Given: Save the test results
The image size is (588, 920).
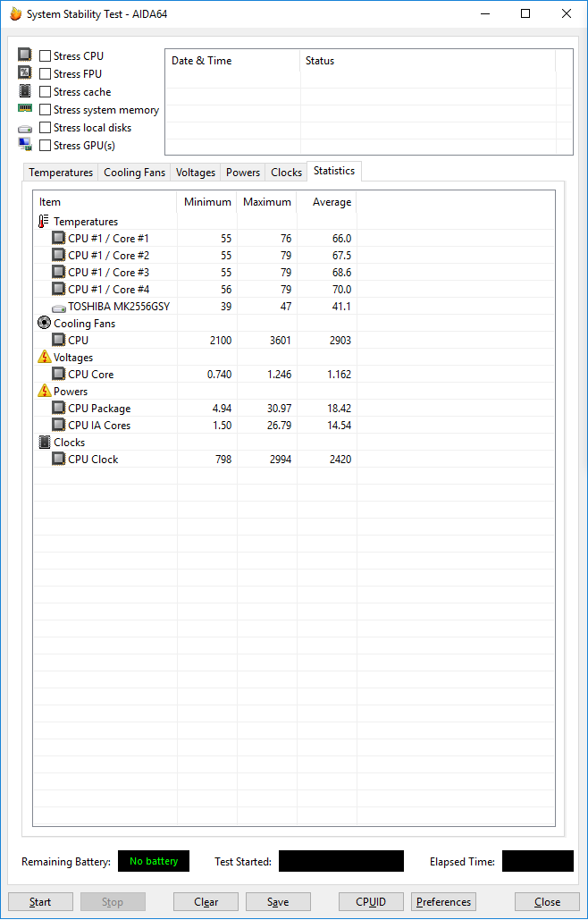Looking at the screenshot, I should click(x=278, y=902).
